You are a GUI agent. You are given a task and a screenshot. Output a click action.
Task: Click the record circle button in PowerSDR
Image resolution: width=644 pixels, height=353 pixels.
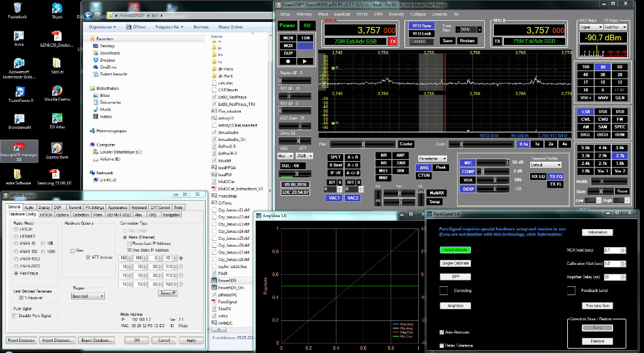point(288,61)
